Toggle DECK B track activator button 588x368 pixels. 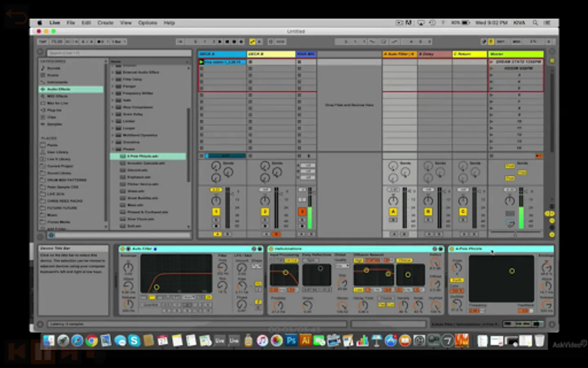(x=265, y=211)
